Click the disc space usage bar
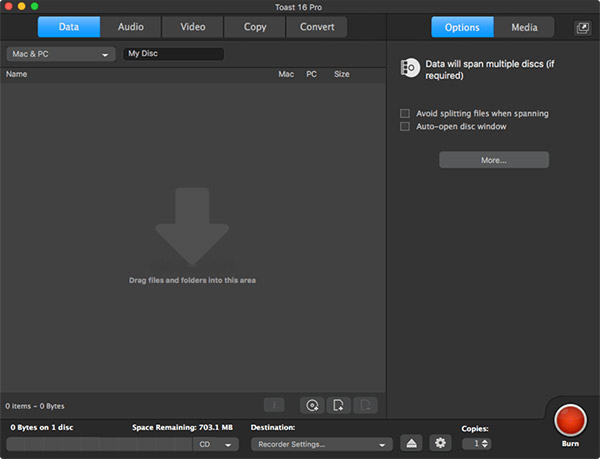 coord(98,444)
